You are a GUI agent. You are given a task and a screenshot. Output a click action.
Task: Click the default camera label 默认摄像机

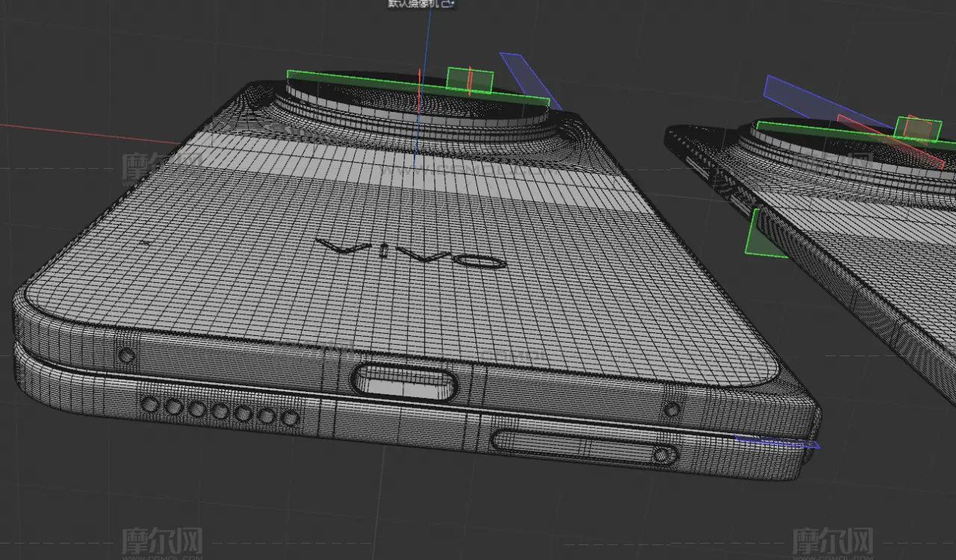pyautogui.click(x=412, y=4)
